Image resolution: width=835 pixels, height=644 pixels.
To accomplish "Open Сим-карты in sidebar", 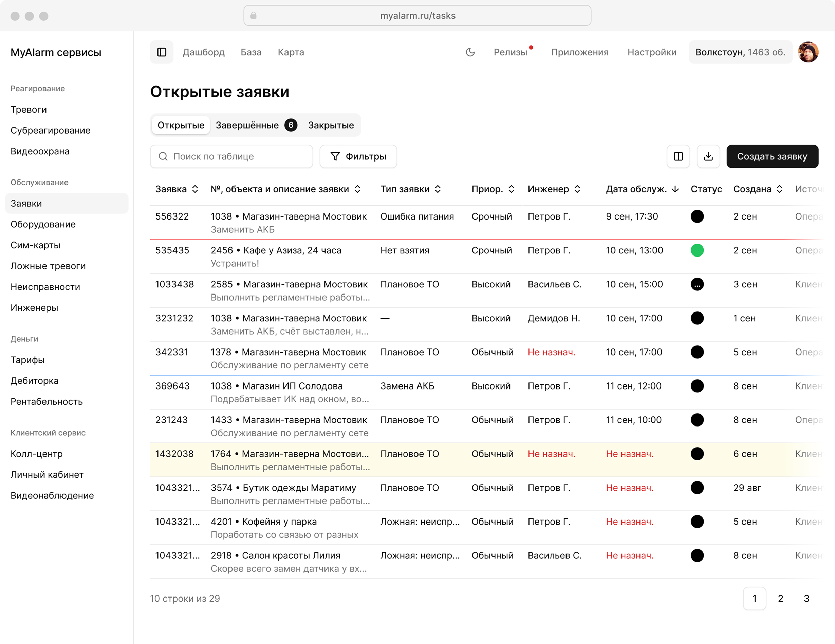I will (x=36, y=245).
